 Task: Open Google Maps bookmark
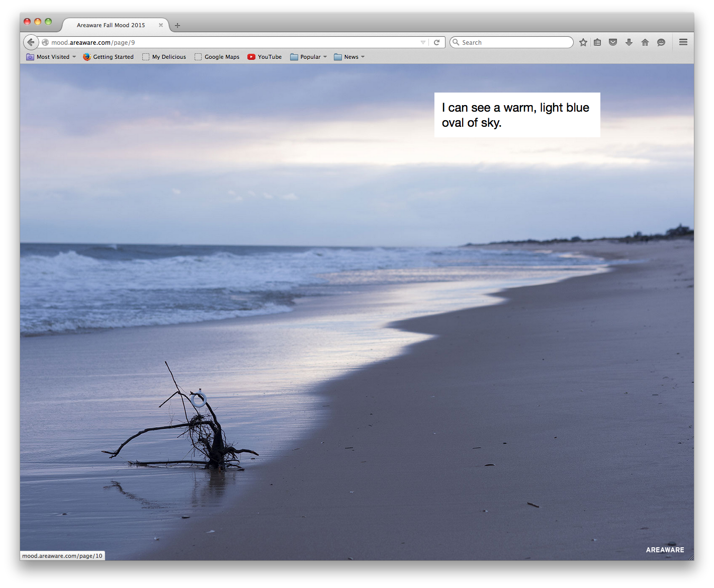217,57
